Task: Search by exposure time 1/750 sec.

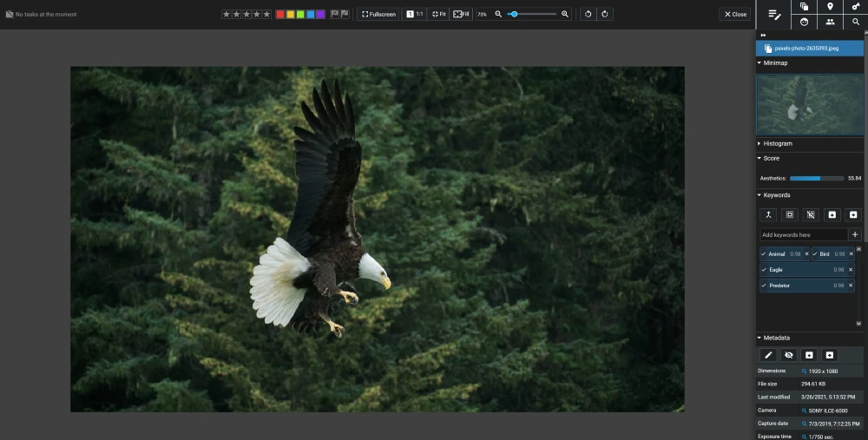Action: coord(805,437)
